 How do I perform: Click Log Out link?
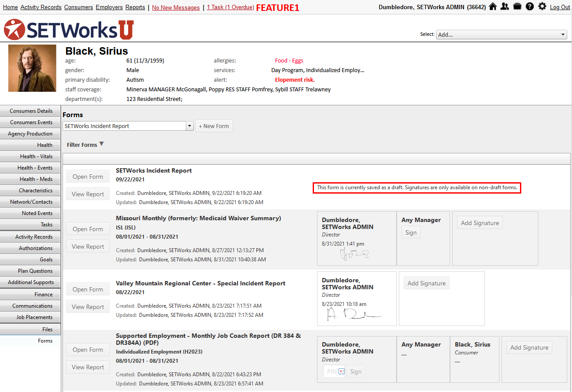coord(560,7)
